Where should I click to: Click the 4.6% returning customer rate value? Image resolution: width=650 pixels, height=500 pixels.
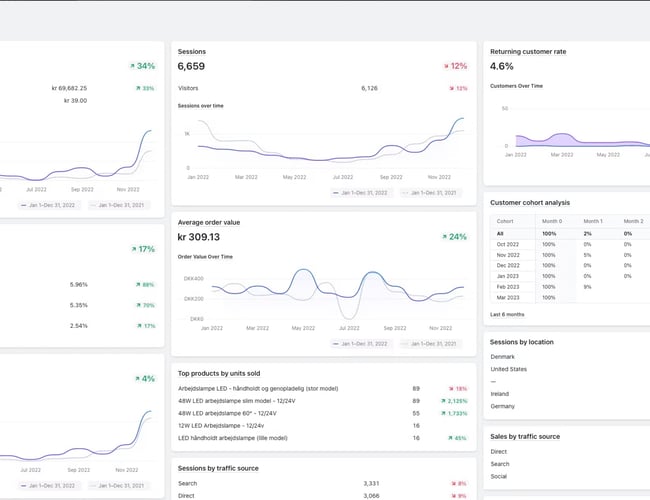coord(502,66)
